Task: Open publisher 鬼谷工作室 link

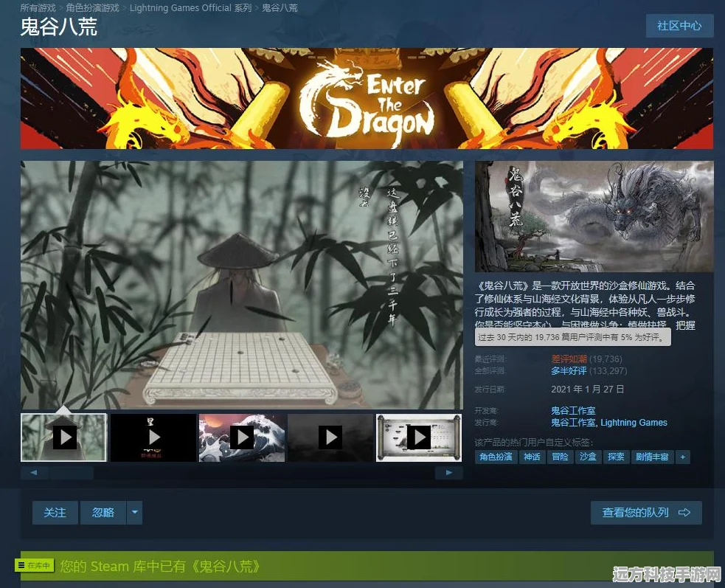Action: click(x=573, y=423)
